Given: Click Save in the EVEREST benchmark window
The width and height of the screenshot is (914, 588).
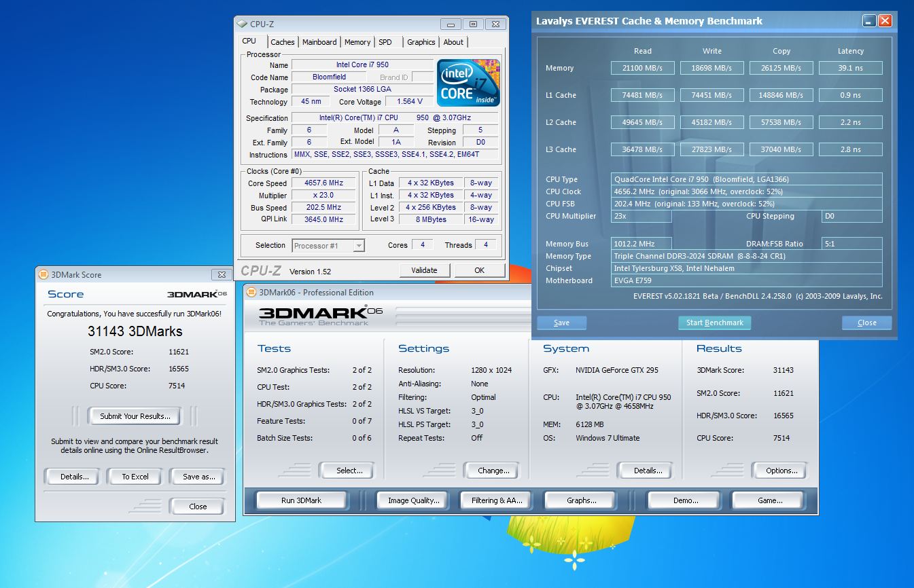Looking at the screenshot, I should click(561, 323).
